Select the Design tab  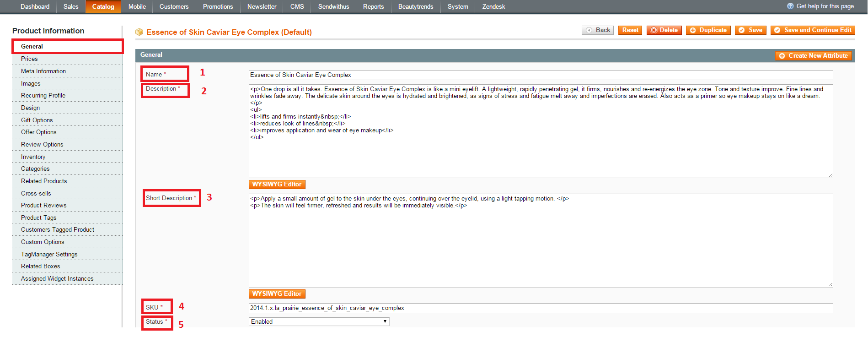[x=68, y=108]
